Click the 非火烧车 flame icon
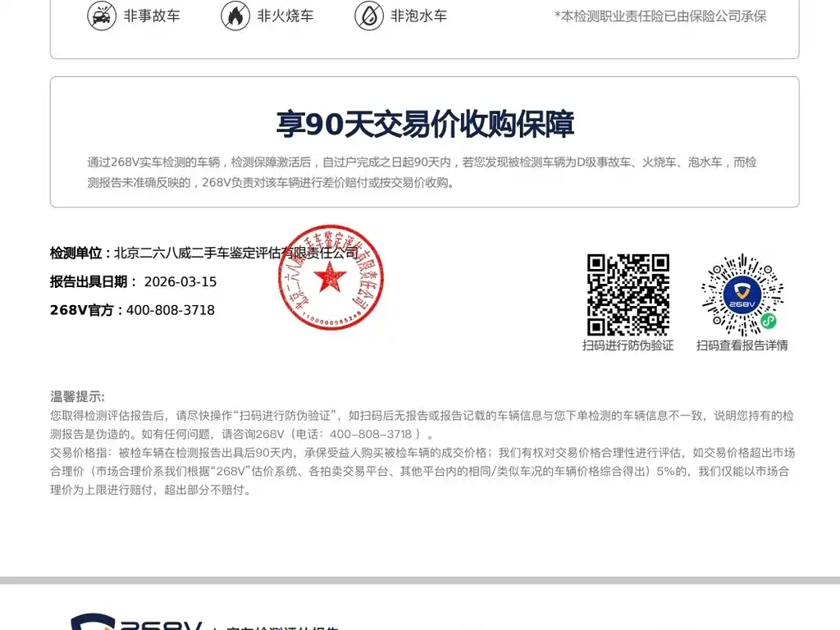840x630 pixels. [235, 16]
